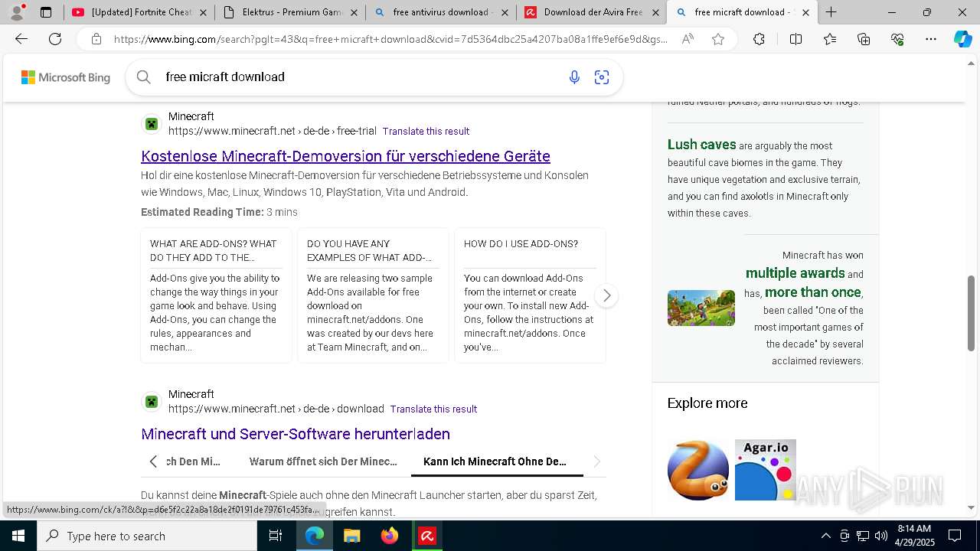Adjust volume via speaker tray icon
This screenshot has height=551, width=980.
pos(881,536)
